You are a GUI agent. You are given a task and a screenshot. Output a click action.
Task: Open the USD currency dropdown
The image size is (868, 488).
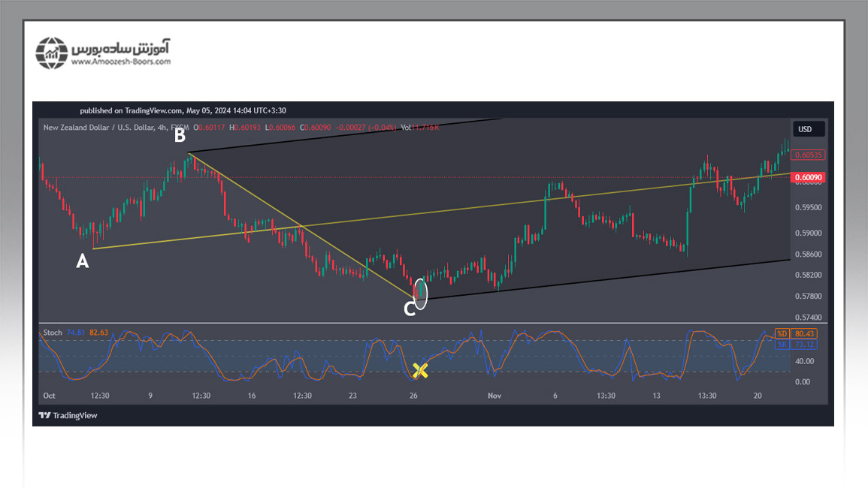pos(805,129)
